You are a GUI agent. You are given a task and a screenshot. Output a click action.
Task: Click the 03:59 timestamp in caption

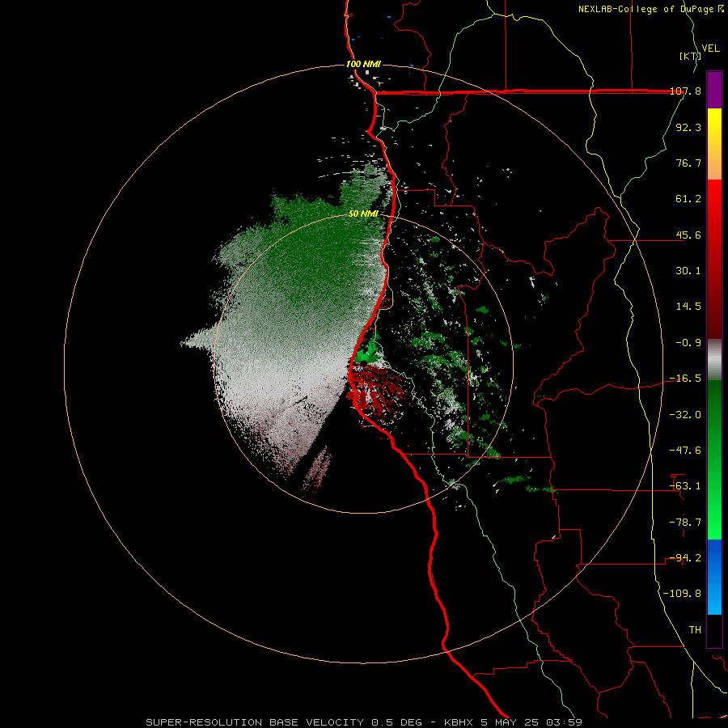(x=564, y=722)
